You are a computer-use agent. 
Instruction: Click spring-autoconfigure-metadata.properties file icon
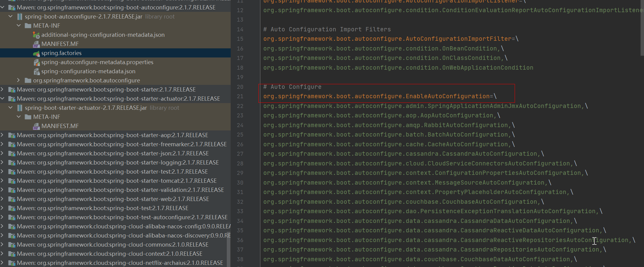tap(36, 62)
